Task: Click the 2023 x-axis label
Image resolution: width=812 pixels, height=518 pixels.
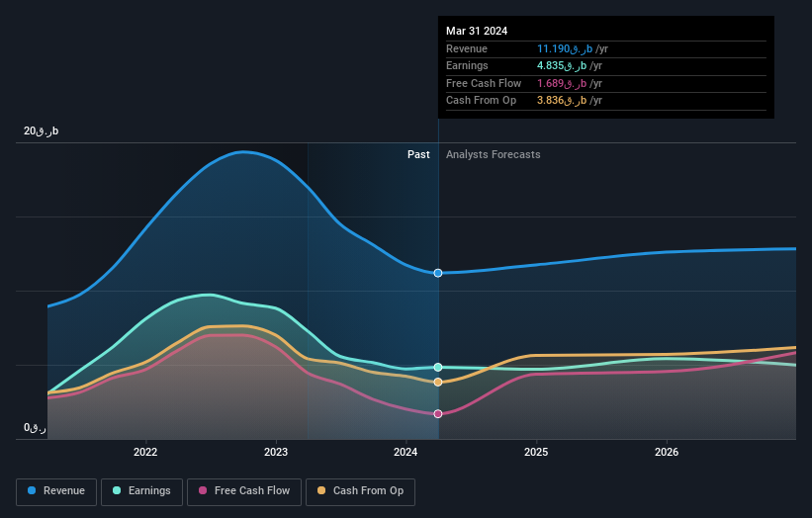Action: tap(276, 452)
